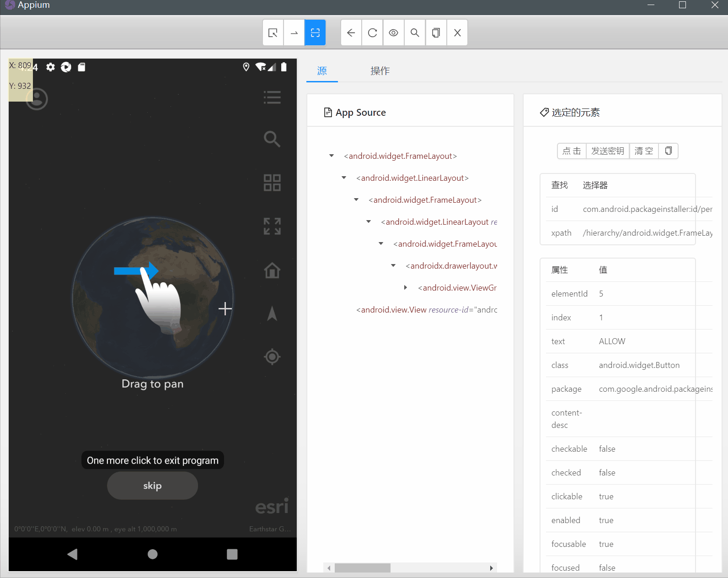
Task: Tap the Drag to pan label
Action: (x=152, y=384)
